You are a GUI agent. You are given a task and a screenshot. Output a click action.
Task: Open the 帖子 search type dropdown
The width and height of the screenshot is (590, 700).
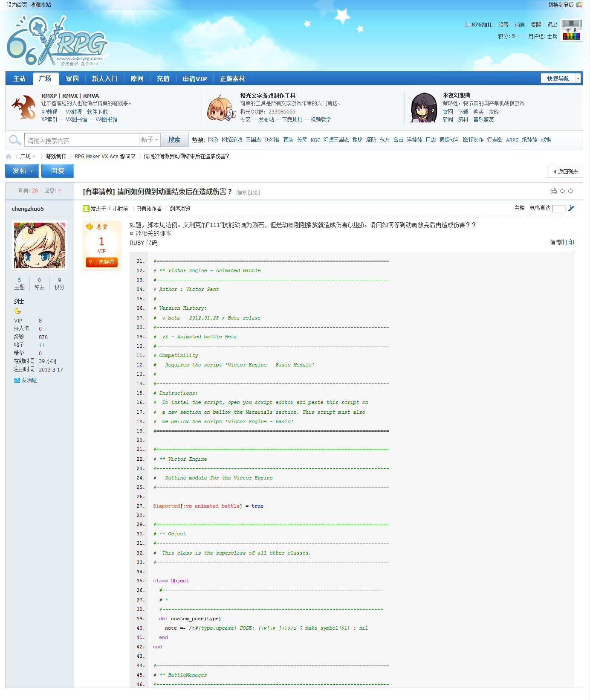(x=150, y=140)
